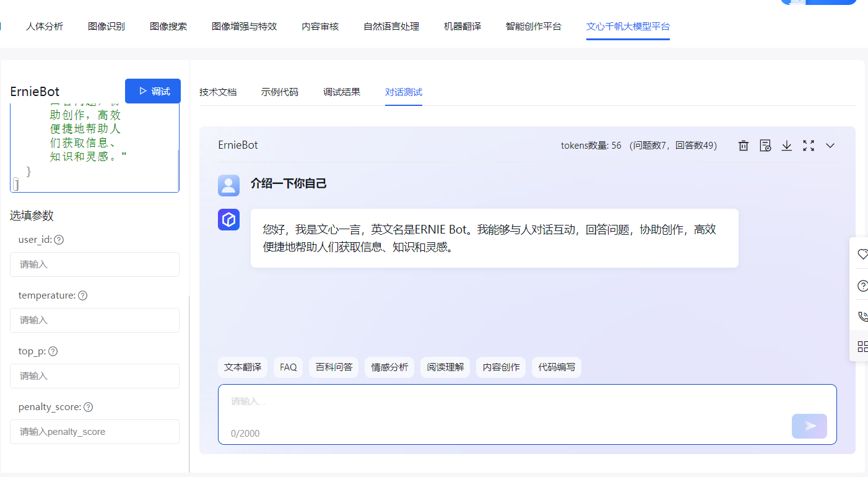Focus the user_id input field
This screenshot has height=477, width=868.
95,265
